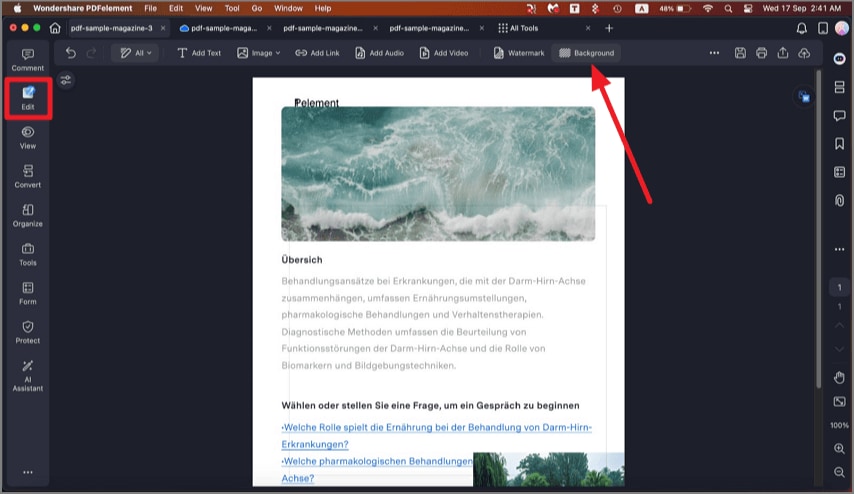Open the Convert tool in sidebar
Screen dimensions: 854x494
coord(28,176)
